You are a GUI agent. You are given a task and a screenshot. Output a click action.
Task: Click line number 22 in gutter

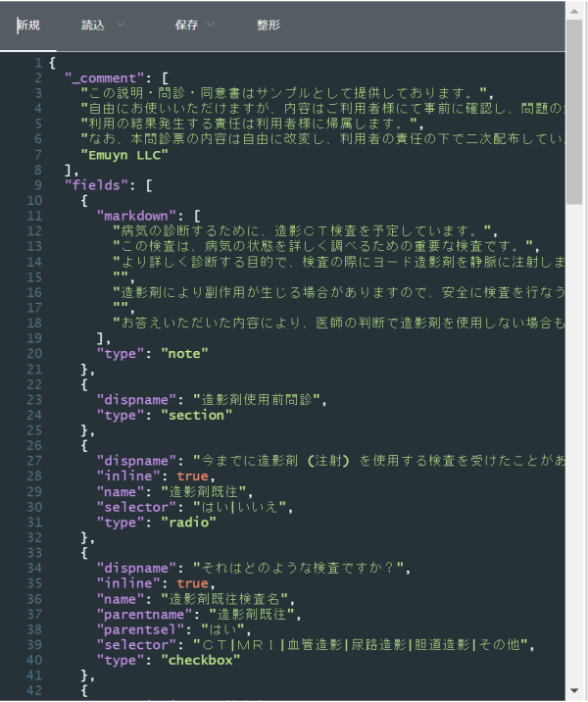click(x=34, y=384)
